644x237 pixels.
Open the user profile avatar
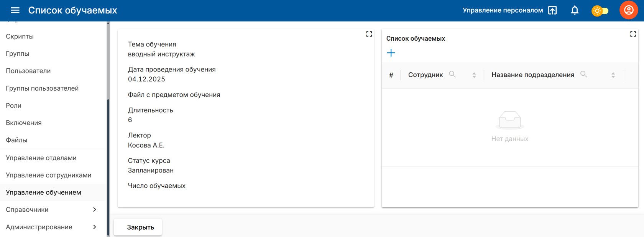click(629, 10)
